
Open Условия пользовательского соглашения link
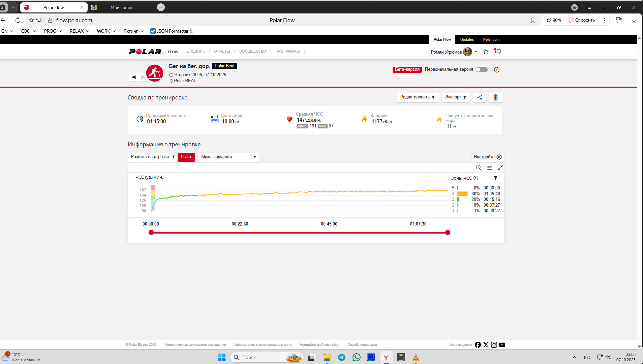click(x=195, y=345)
